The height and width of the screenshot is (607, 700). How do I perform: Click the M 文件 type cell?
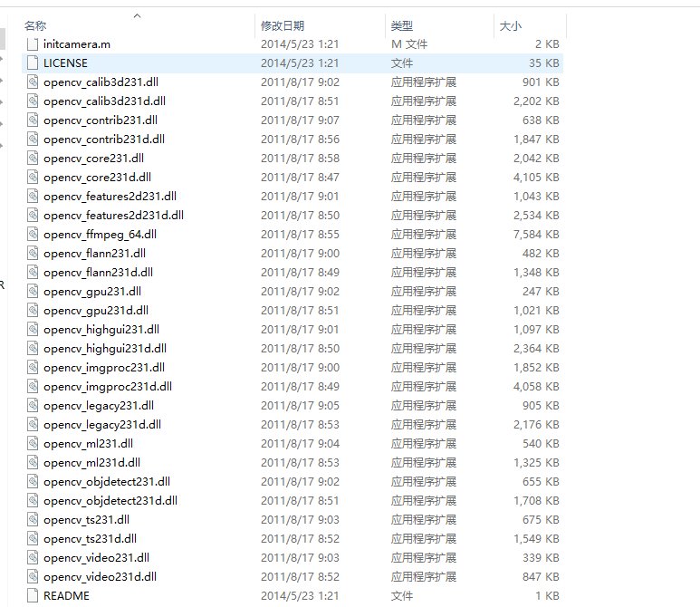point(409,44)
